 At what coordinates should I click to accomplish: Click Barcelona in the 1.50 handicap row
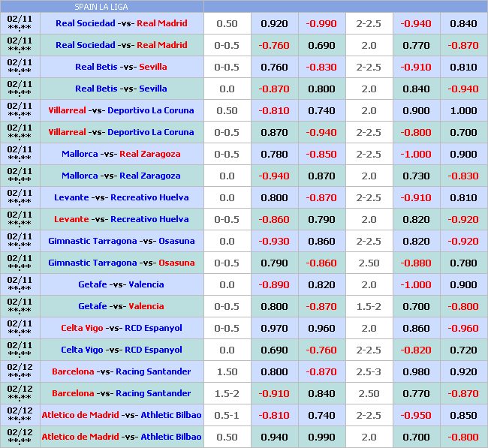[x=73, y=371]
